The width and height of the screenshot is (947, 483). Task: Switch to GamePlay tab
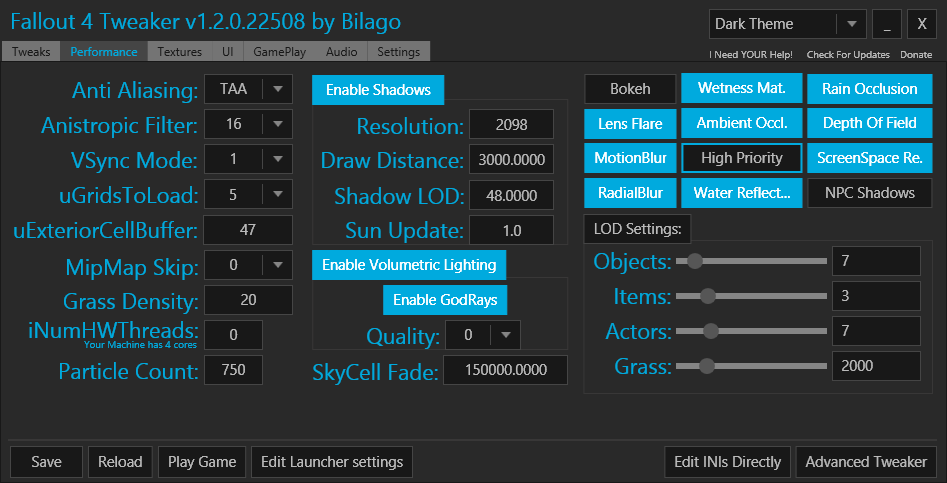click(x=280, y=52)
